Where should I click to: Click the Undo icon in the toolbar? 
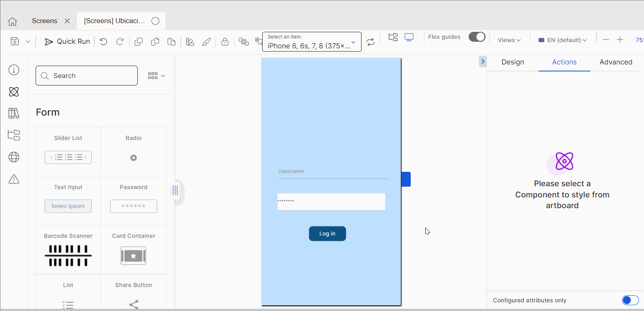pyautogui.click(x=103, y=41)
